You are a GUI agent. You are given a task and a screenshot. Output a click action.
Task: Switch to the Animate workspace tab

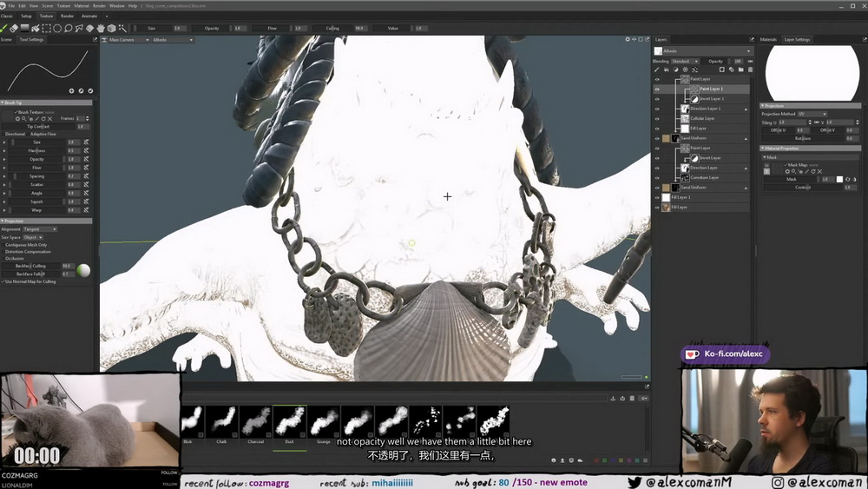click(x=89, y=16)
